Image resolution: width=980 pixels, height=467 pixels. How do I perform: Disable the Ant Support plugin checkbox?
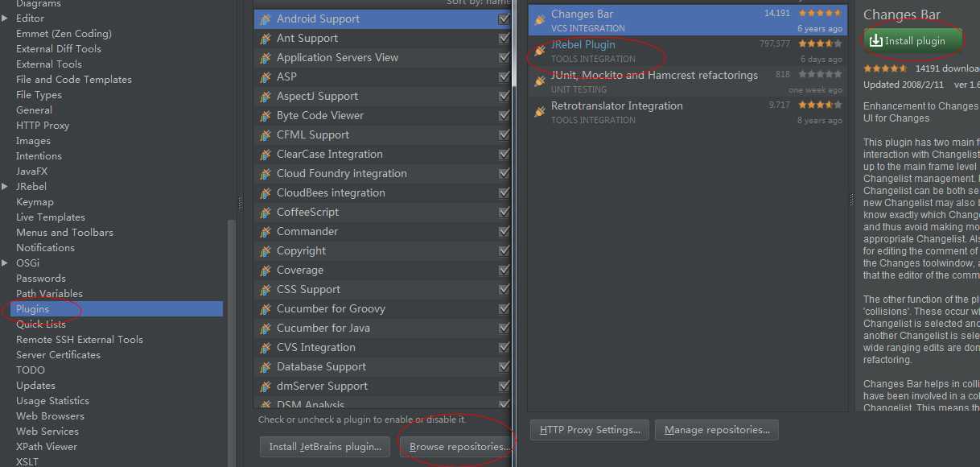[504, 38]
